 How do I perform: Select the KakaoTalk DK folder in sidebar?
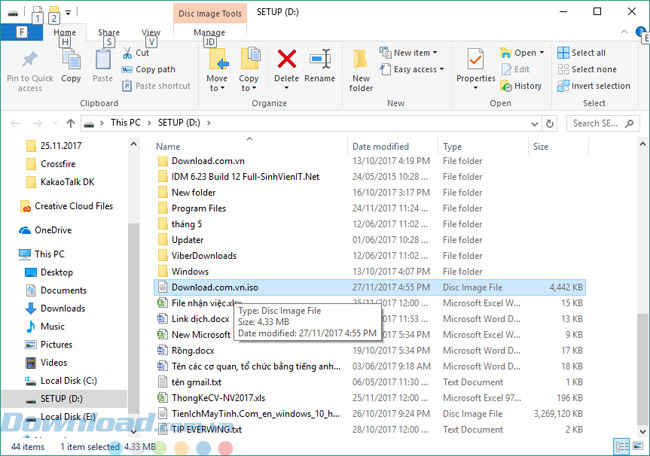(x=60, y=182)
